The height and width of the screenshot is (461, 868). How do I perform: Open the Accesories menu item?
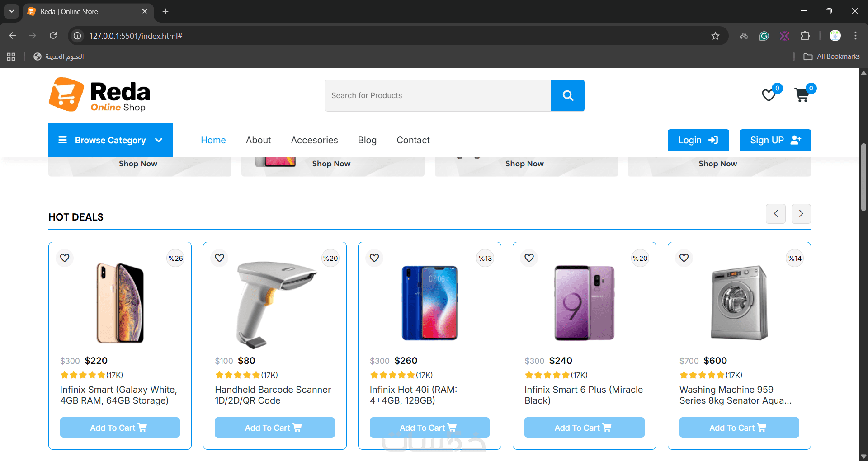click(314, 140)
